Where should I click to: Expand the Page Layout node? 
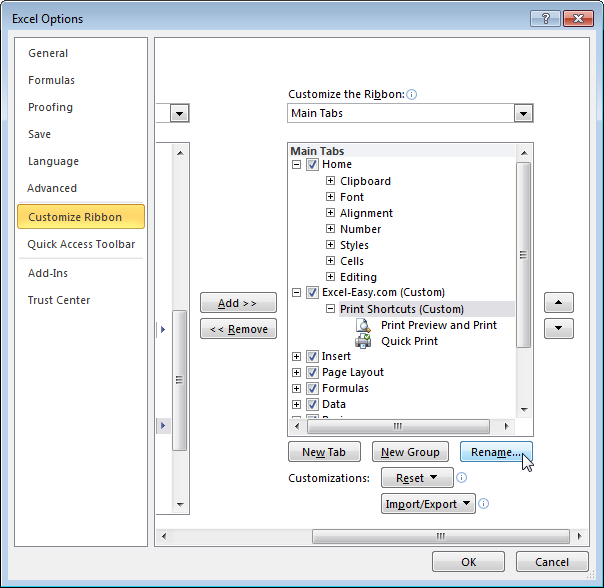pyautogui.click(x=296, y=373)
